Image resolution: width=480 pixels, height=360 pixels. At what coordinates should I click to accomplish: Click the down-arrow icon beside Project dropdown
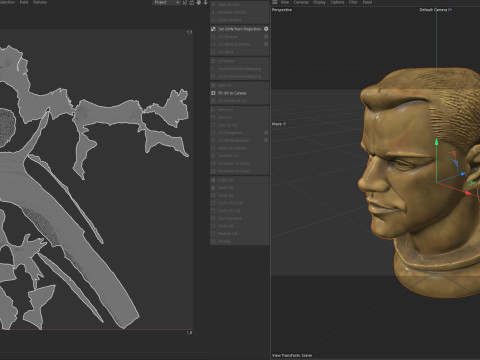pyautogui.click(x=206, y=2)
